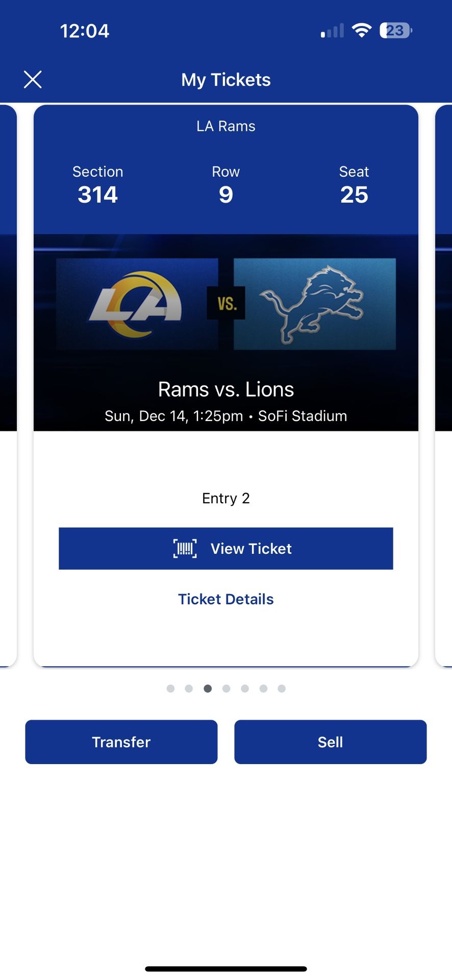Open Ticket Details link
The width and height of the screenshot is (452, 980).
(225, 599)
